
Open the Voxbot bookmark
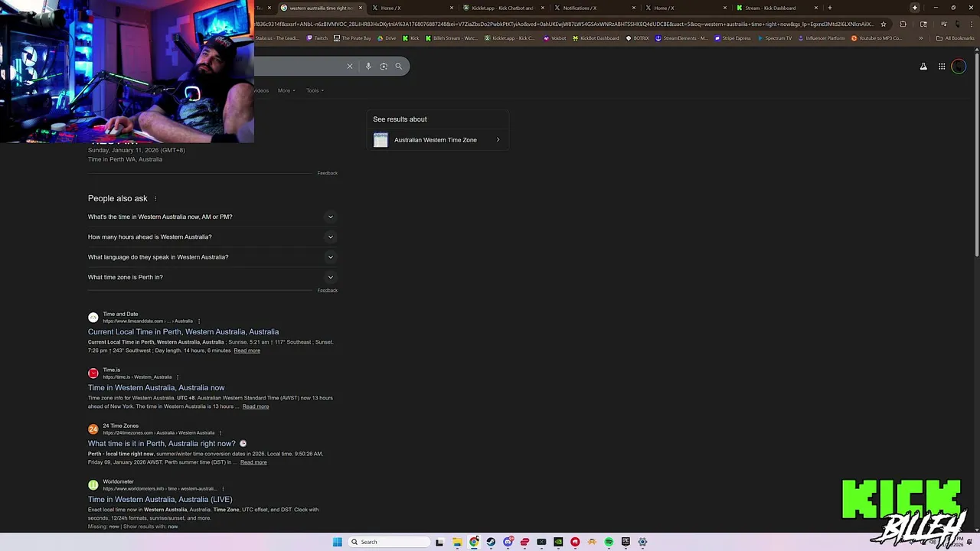coord(554,38)
